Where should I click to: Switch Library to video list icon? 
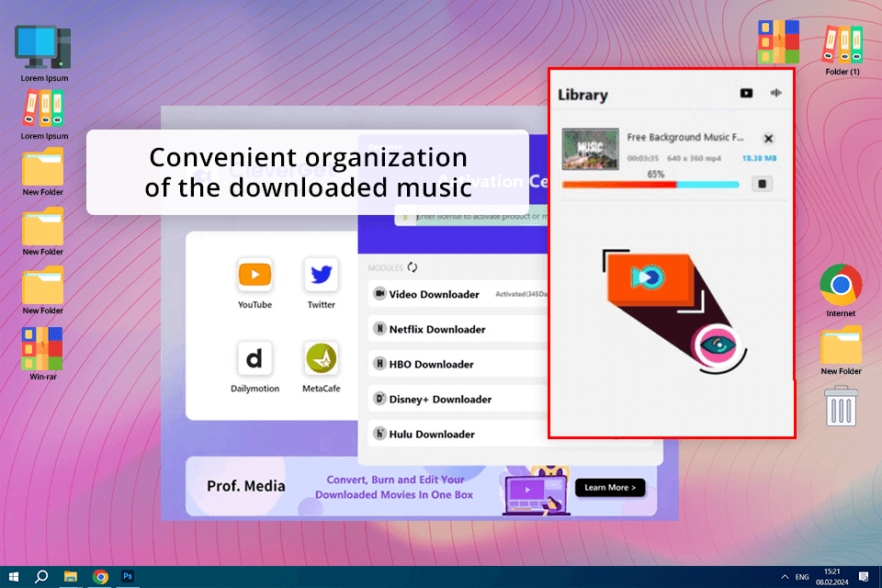[x=746, y=94]
